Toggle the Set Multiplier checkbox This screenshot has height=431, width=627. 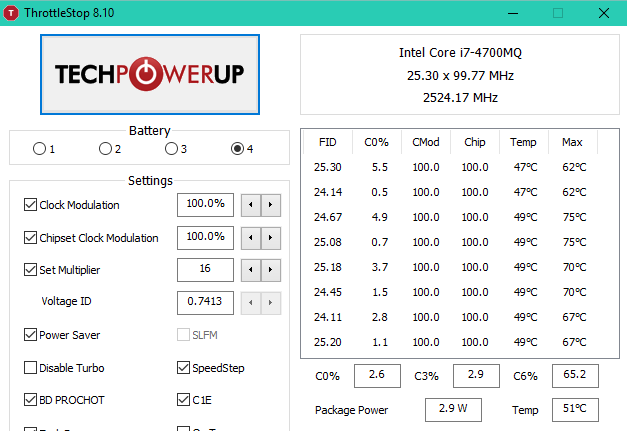pos(30,269)
